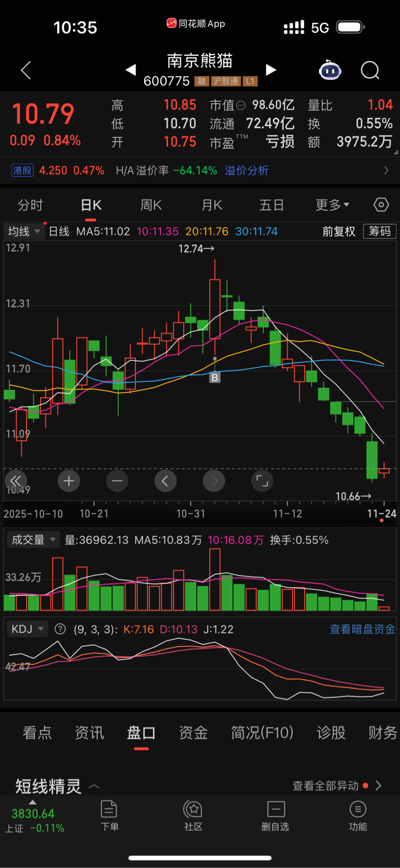
Task: Switch to the 分时 tab
Action: [30, 205]
